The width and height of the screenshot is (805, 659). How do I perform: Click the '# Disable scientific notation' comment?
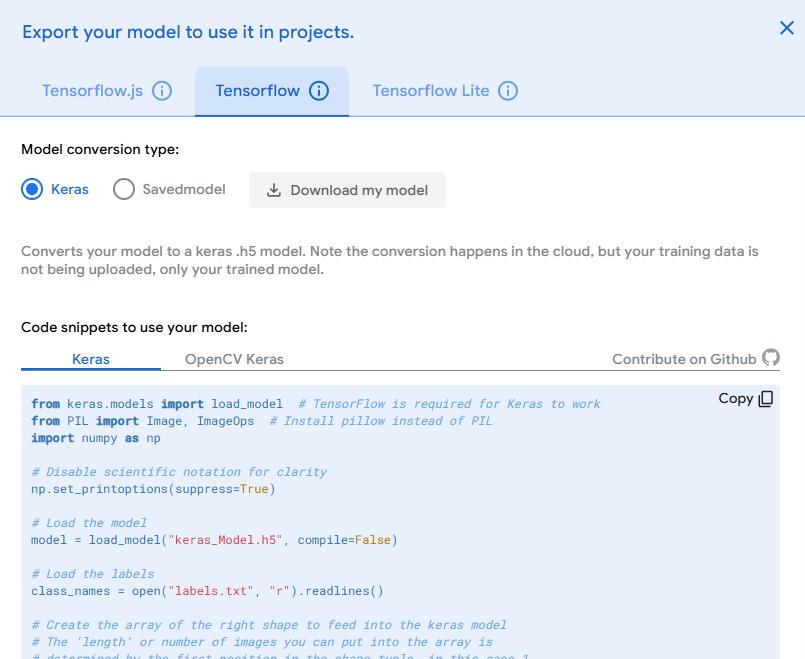coord(179,472)
